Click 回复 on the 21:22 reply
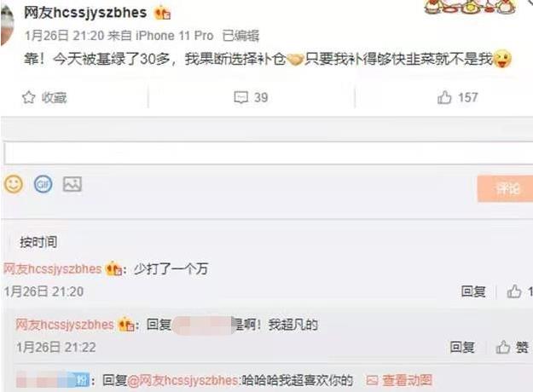This screenshot has width=533, height=392. (x=462, y=347)
